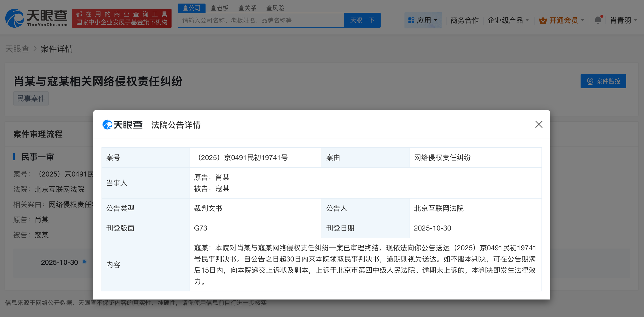Click the monitor icon inside 案件监控 button
Image resolution: width=644 pixels, height=317 pixels.
coord(590,81)
